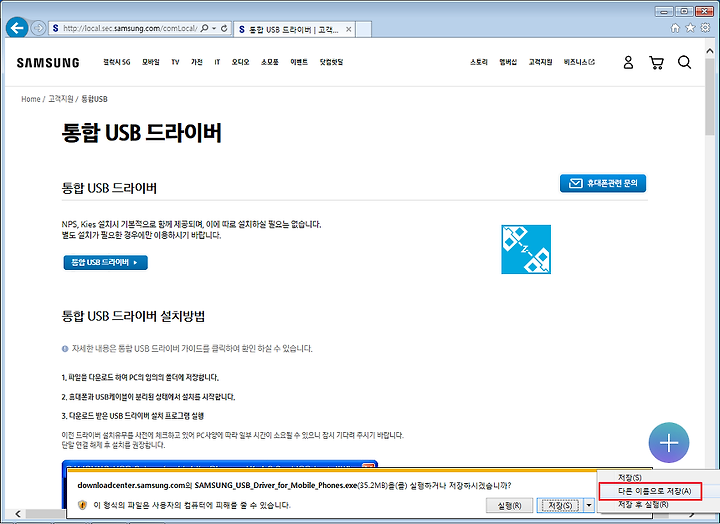Open the address bar search magnifier
720x524 pixels.
pyautogui.click(x=205, y=28)
